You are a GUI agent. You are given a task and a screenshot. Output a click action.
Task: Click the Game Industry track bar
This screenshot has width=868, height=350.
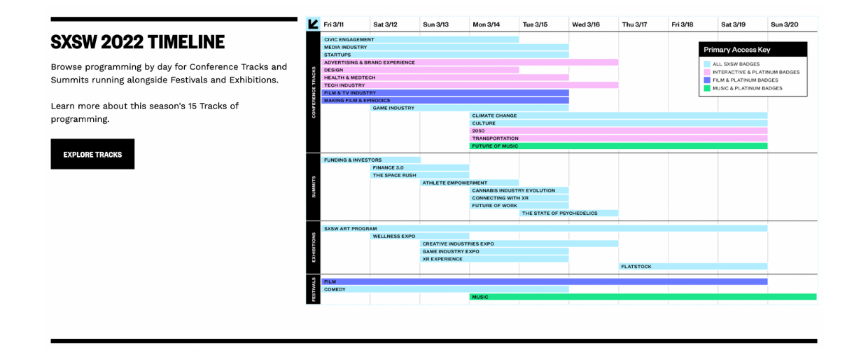(x=470, y=108)
